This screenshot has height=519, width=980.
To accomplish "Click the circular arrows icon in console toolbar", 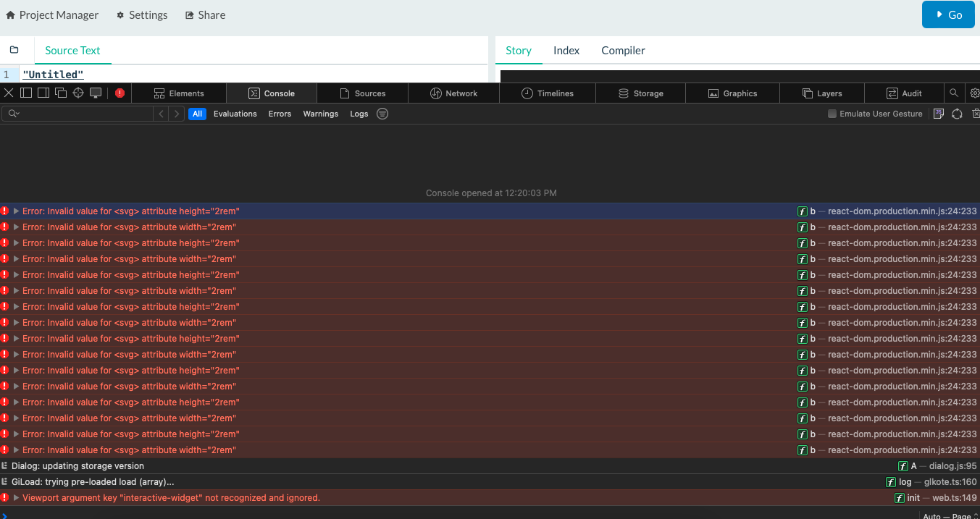I will coord(957,114).
